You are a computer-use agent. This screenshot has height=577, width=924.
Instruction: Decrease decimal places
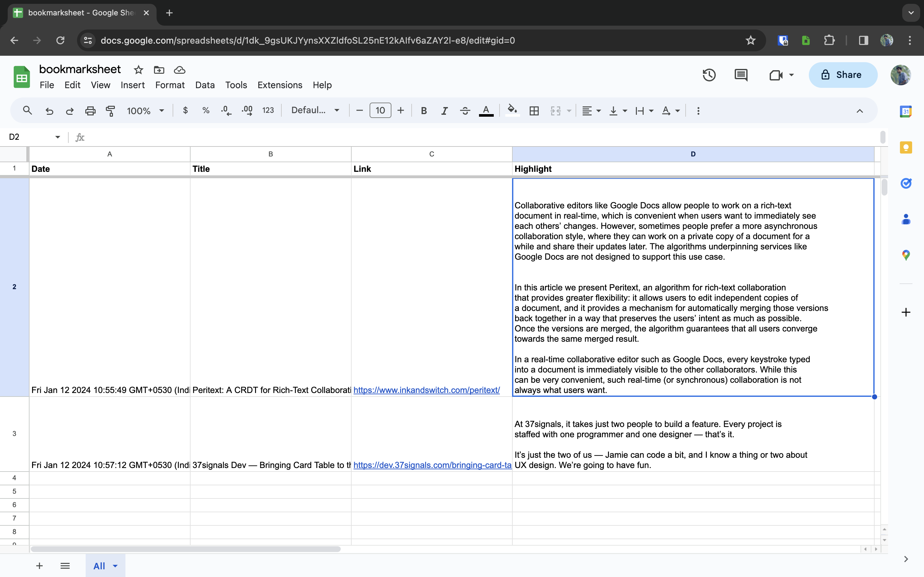(226, 111)
